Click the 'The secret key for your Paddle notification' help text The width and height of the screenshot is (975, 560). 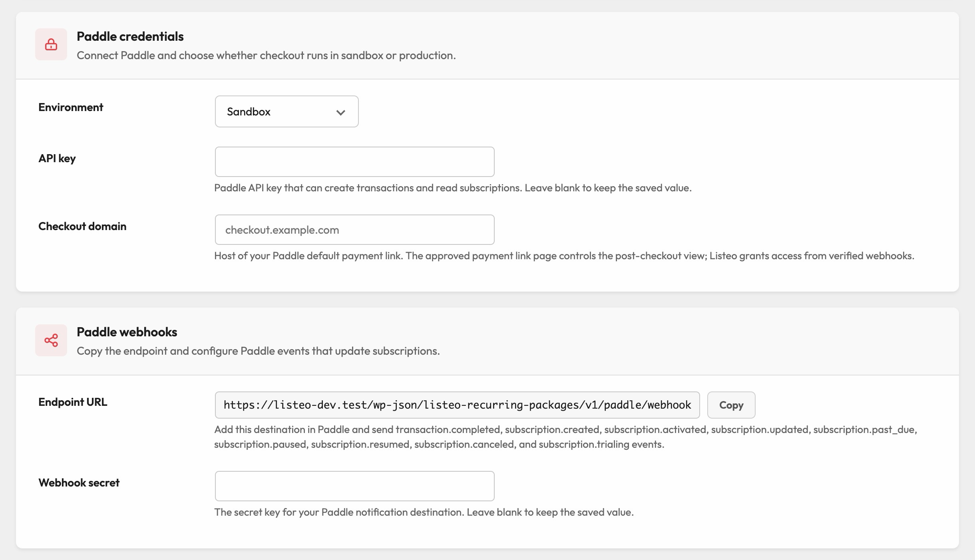(424, 512)
